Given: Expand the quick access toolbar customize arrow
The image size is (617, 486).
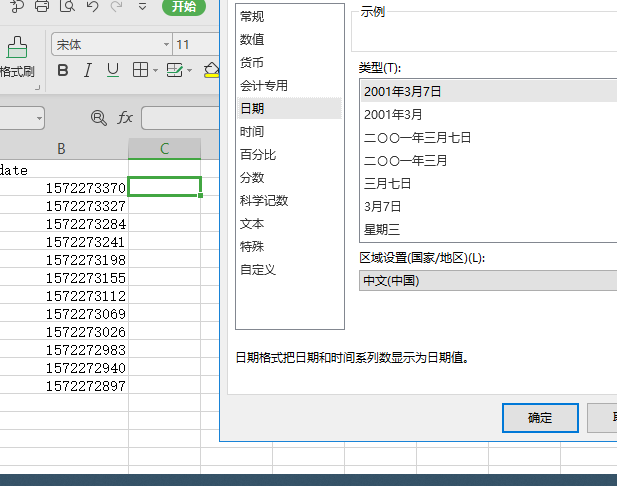Looking at the screenshot, I should pyautogui.click(x=143, y=7).
